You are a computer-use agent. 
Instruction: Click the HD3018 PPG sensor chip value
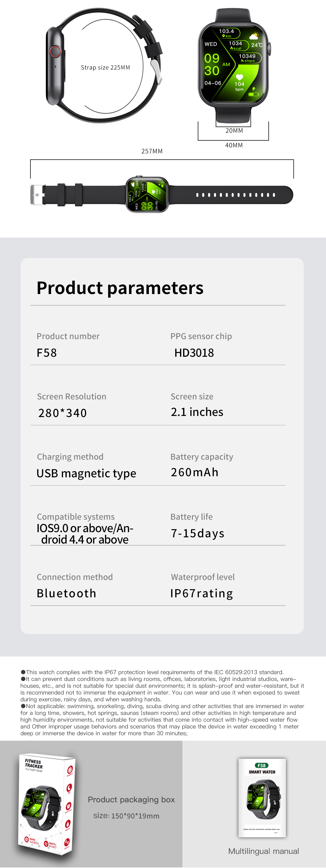[x=194, y=353]
